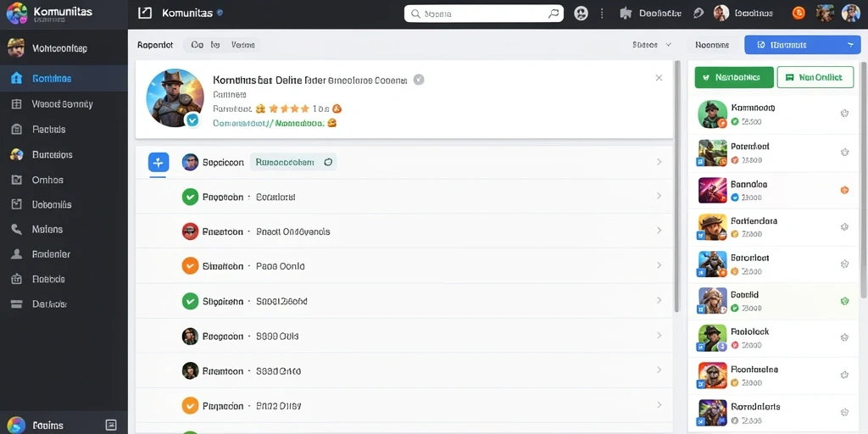
Task: Toggle the star on the Kommooo member row
Action: (x=844, y=114)
